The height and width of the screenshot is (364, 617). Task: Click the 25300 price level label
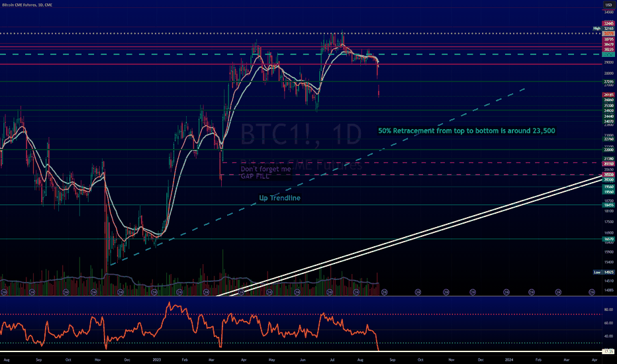pyautogui.click(x=609, y=105)
